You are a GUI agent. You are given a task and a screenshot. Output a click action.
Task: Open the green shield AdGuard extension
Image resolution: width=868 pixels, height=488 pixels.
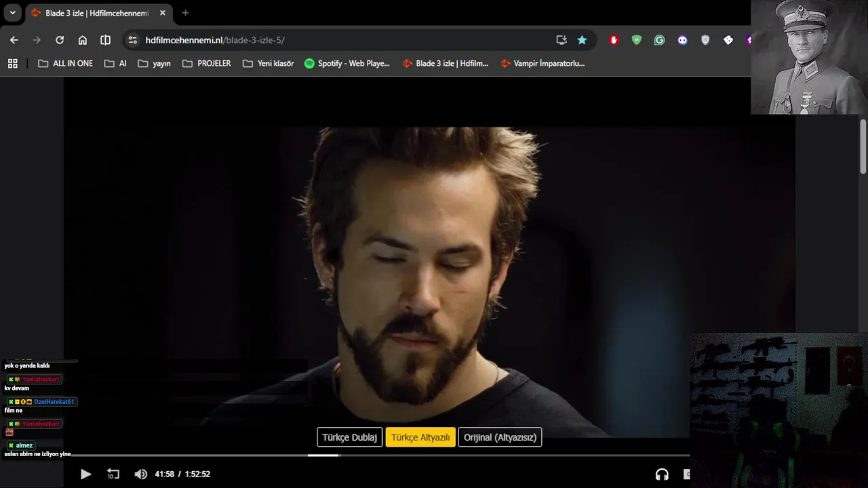click(636, 40)
